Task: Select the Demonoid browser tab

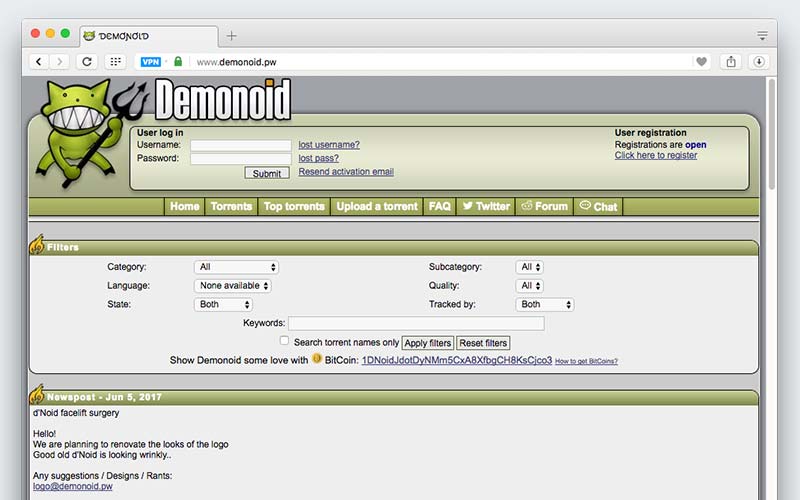Action: (x=148, y=36)
